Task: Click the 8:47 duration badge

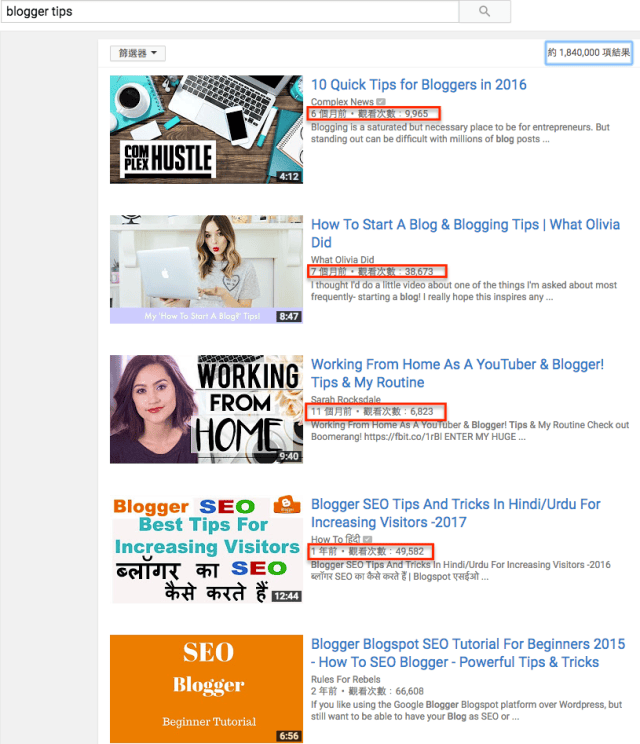Action: pyautogui.click(x=289, y=316)
